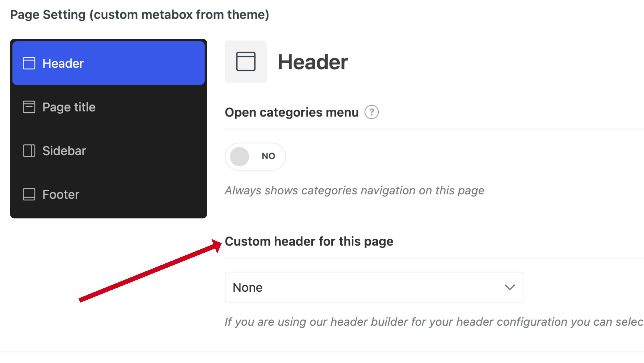Toggle the Open categories menu switch

(255, 156)
